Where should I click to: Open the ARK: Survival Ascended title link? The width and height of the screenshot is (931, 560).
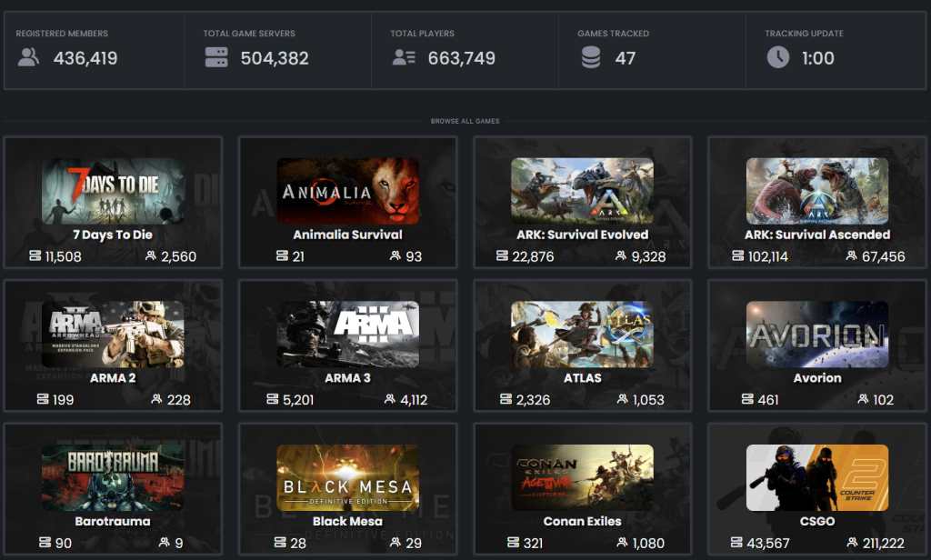[x=817, y=235]
